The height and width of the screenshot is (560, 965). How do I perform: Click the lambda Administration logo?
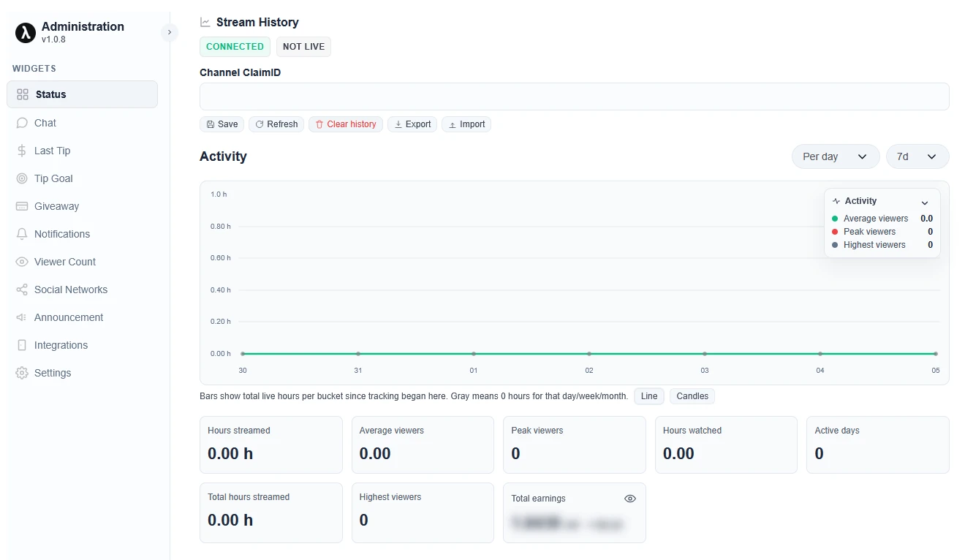[x=26, y=32]
